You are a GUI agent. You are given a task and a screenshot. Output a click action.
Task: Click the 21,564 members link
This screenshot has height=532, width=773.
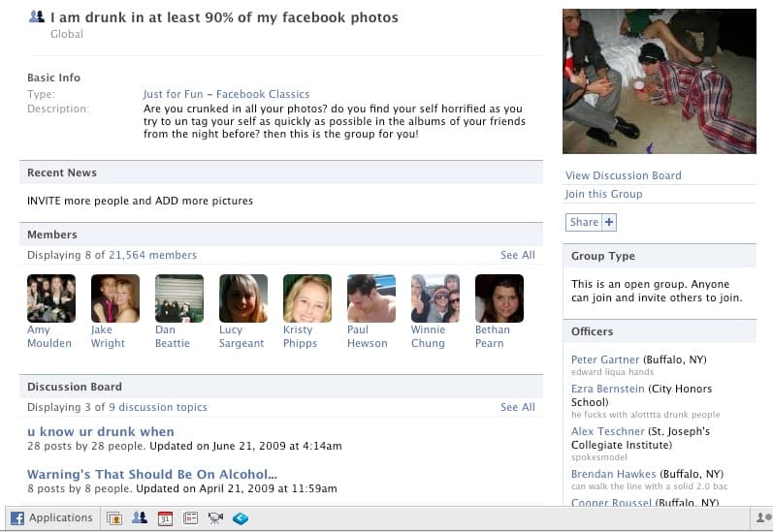coord(153,255)
